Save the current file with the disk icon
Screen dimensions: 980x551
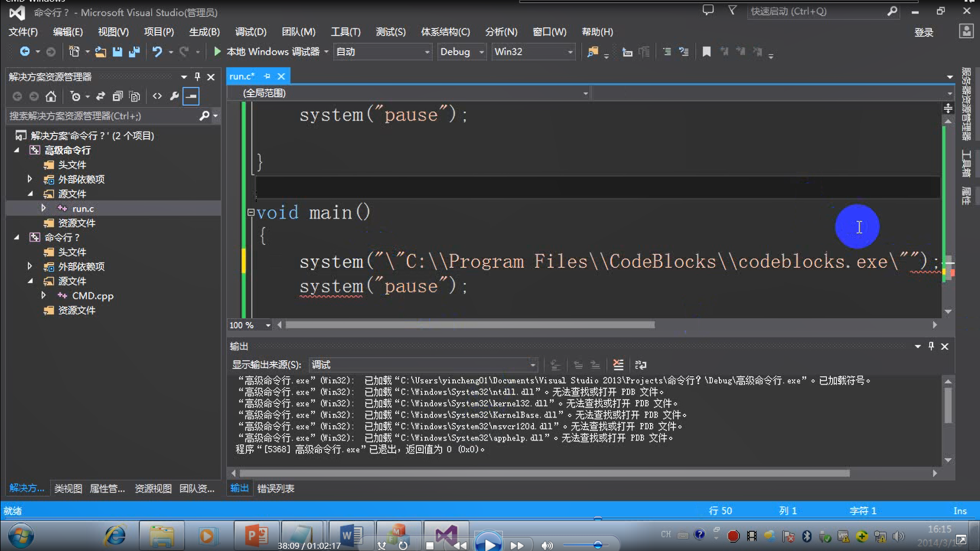click(x=117, y=51)
